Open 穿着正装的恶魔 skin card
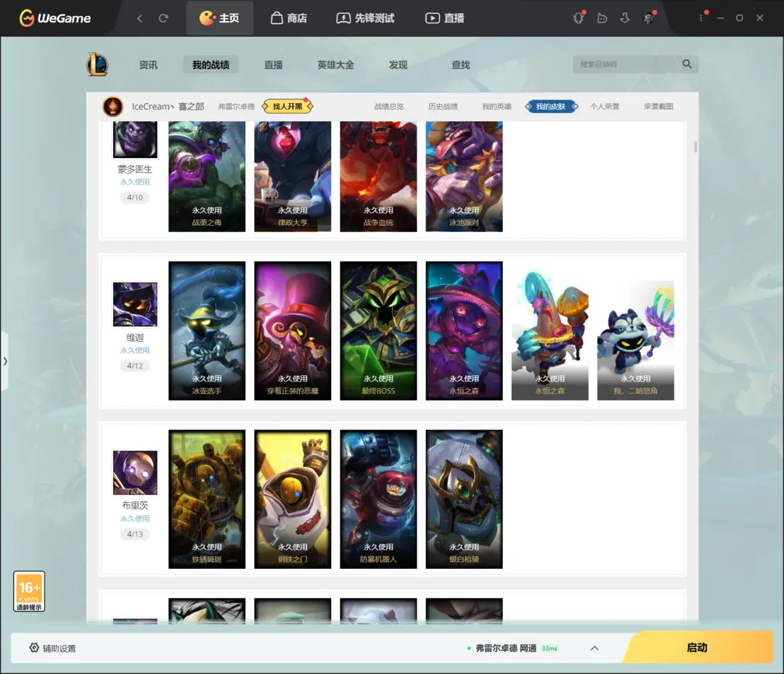Screen dimensions: 784x674 tap(293, 331)
